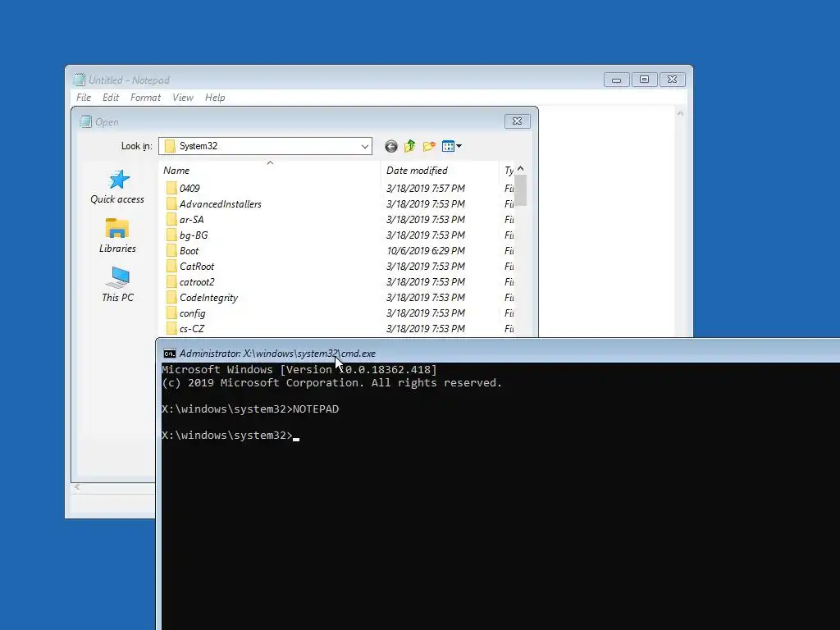This screenshot has width=840, height=630.
Task: Select the CodeIntegrity folder
Action: click(208, 297)
